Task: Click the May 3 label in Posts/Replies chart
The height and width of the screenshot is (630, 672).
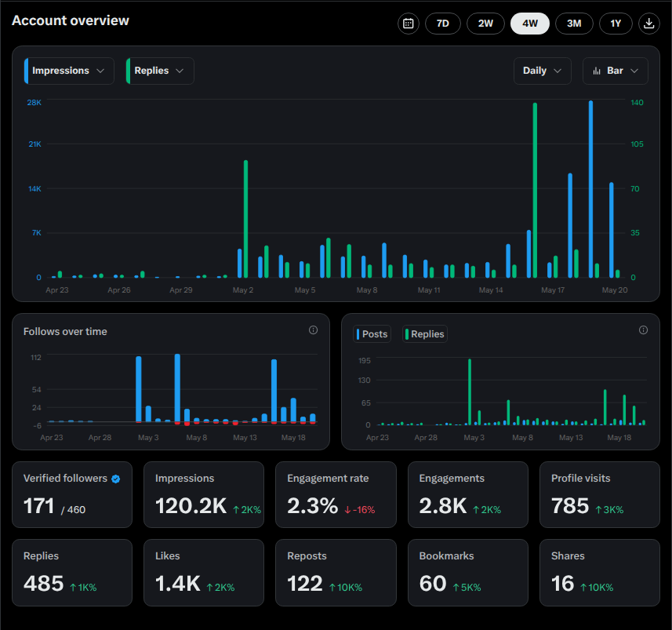Action: coord(474,438)
